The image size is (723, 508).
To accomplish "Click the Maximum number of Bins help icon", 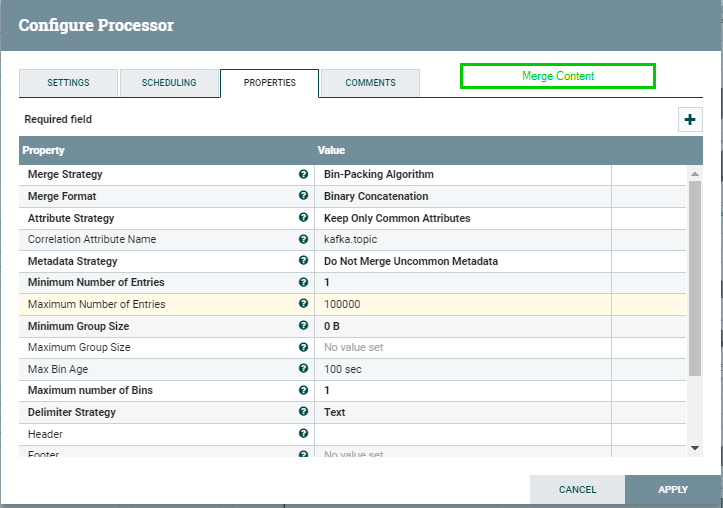I will tap(303, 390).
